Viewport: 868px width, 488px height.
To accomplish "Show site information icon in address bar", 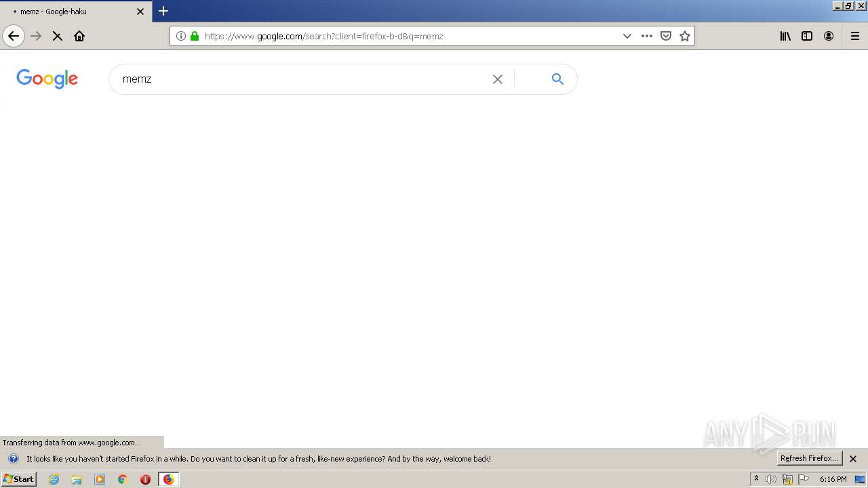I will click(181, 36).
